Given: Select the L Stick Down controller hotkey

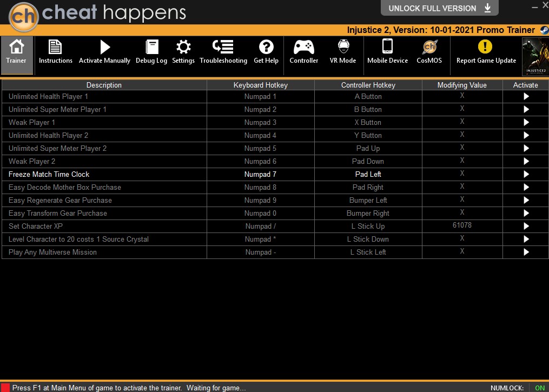Looking at the screenshot, I should pos(368,239).
